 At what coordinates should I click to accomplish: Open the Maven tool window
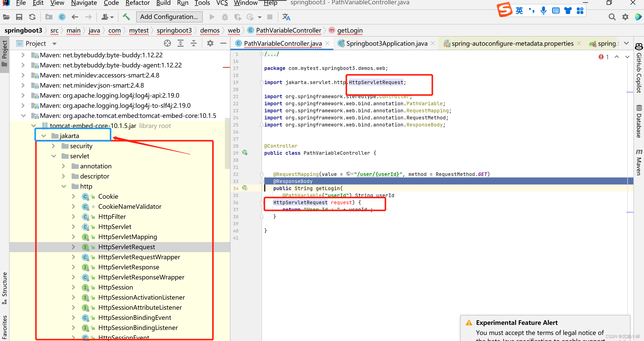coord(639,162)
